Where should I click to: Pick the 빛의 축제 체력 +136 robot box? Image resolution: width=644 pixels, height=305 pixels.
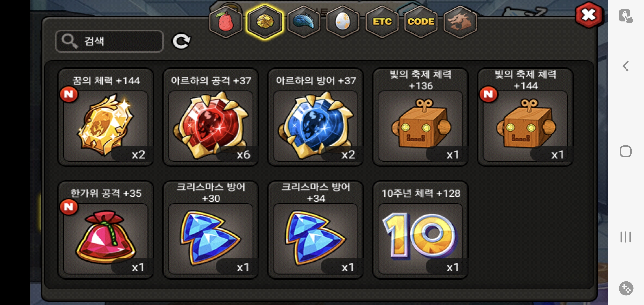pos(421,117)
